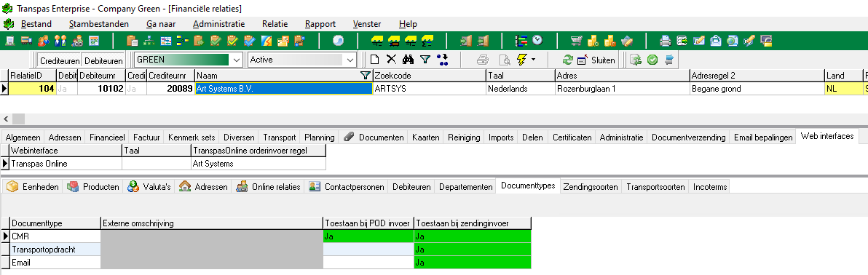
Task: Click the Sluiten button
Action: point(597,60)
